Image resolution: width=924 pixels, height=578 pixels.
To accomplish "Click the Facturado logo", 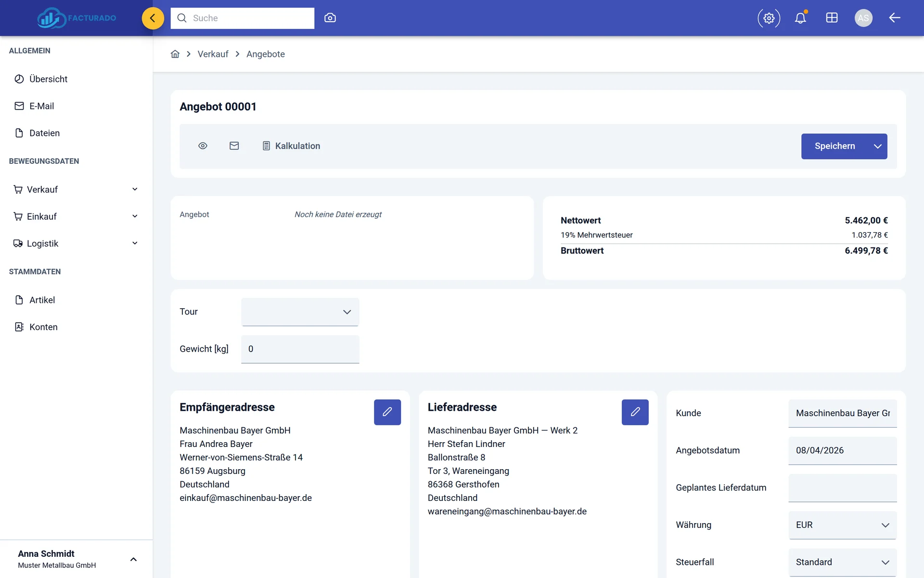I will pyautogui.click(x=77, y=18).
